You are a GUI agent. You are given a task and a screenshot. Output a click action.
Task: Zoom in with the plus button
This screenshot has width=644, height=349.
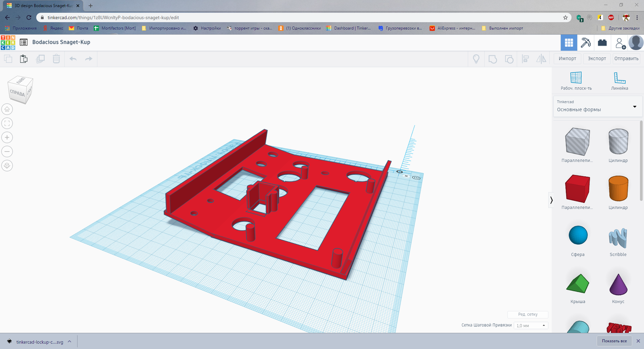tap(8, 137)
